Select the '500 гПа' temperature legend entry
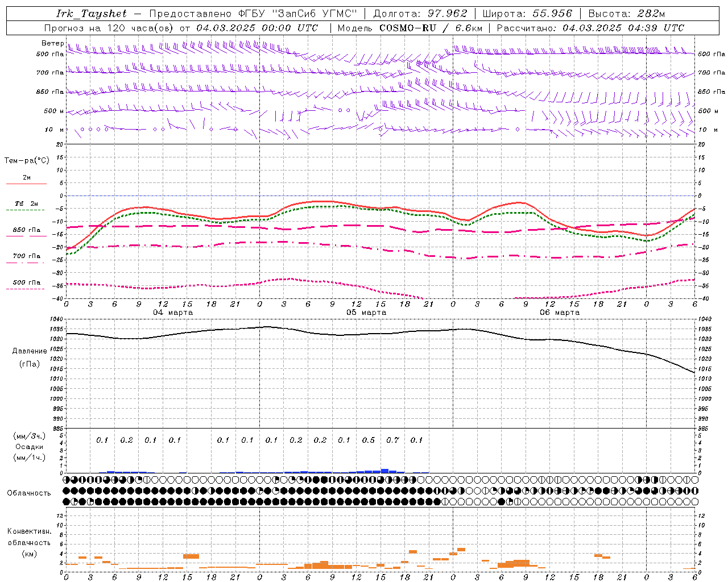Viewport: 728px width, 582px height. tap(27, 282)
